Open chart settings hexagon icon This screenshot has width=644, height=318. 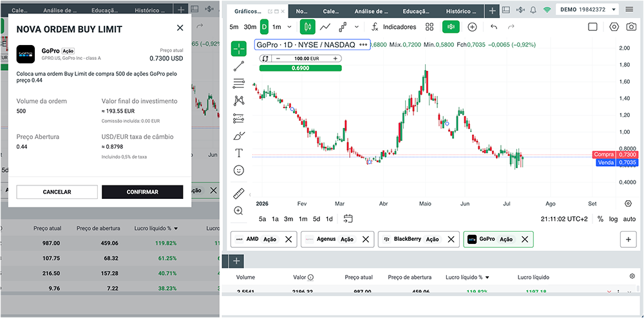(614, 26)
